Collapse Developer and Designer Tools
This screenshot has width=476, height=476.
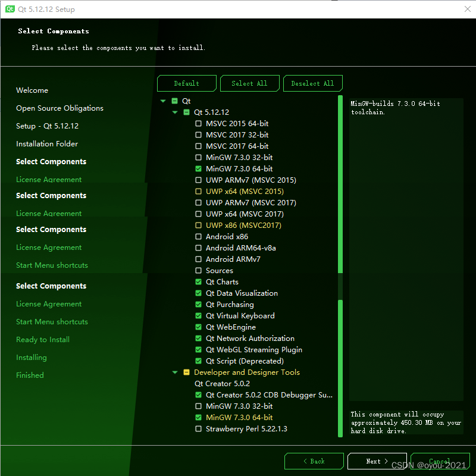[x=175, y=372]
